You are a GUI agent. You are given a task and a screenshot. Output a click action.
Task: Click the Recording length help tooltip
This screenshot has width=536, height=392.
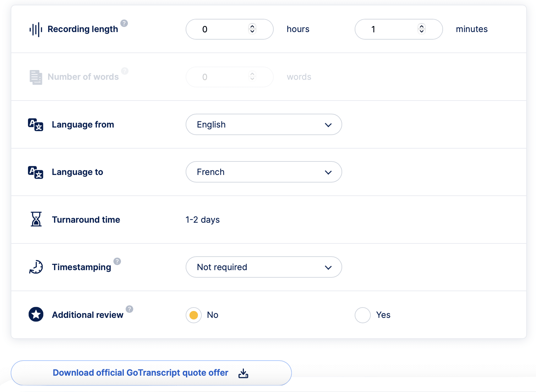click(124, 23)
